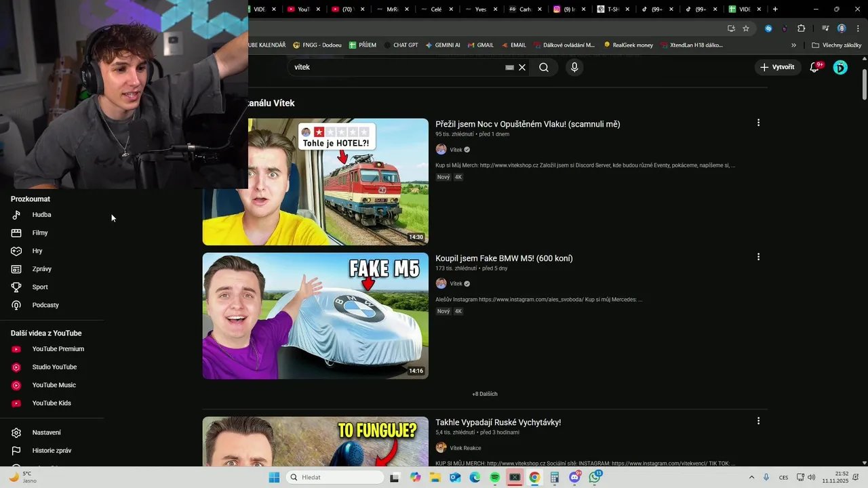Switch to the 'Yves' browser tab
The width and height of the screenshot is (868, 488).
click(x=480, y=9)
